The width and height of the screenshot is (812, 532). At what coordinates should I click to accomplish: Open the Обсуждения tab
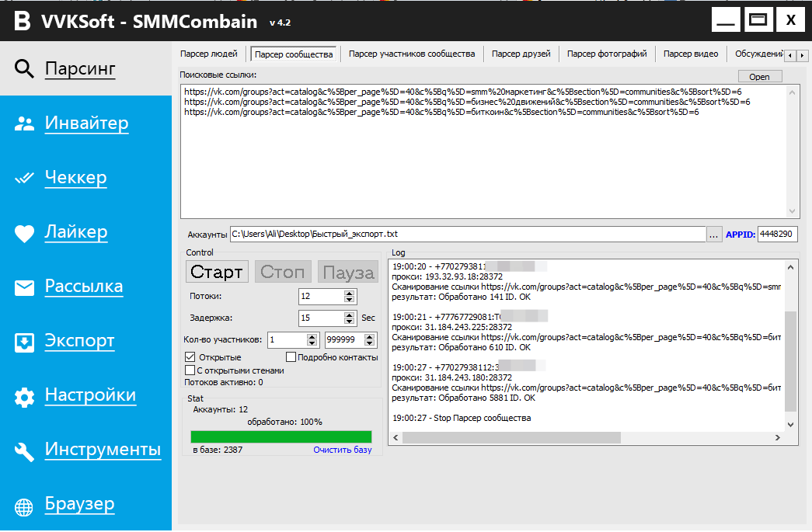(x=758, y=54)
